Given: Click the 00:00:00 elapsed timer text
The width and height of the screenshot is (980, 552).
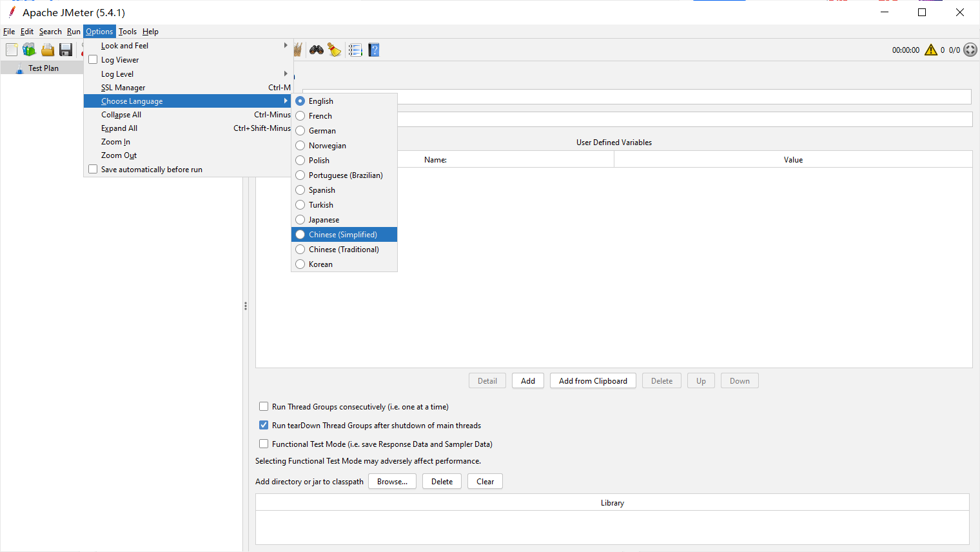Looking at the screenshot, I should point(906,50).
